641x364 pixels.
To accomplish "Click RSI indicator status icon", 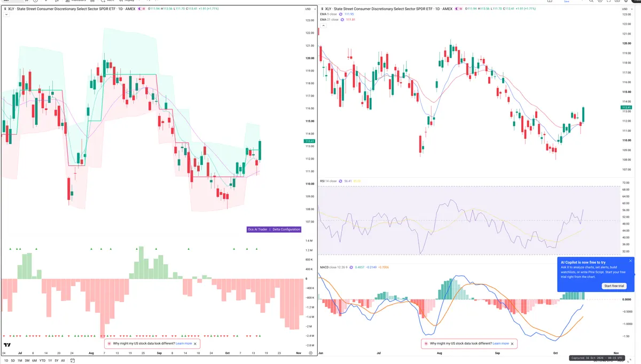I will [341, 181].
